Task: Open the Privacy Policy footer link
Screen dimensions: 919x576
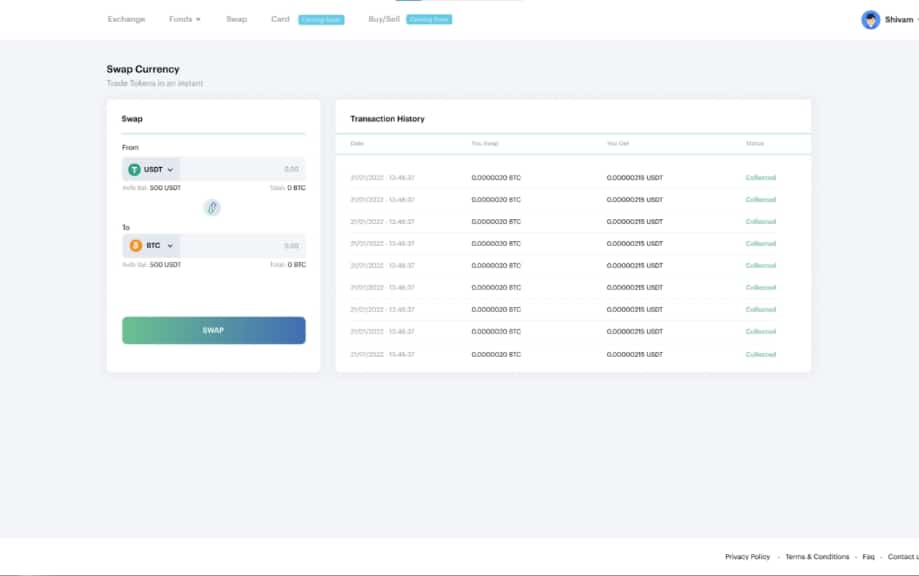Action: [747, 557]
